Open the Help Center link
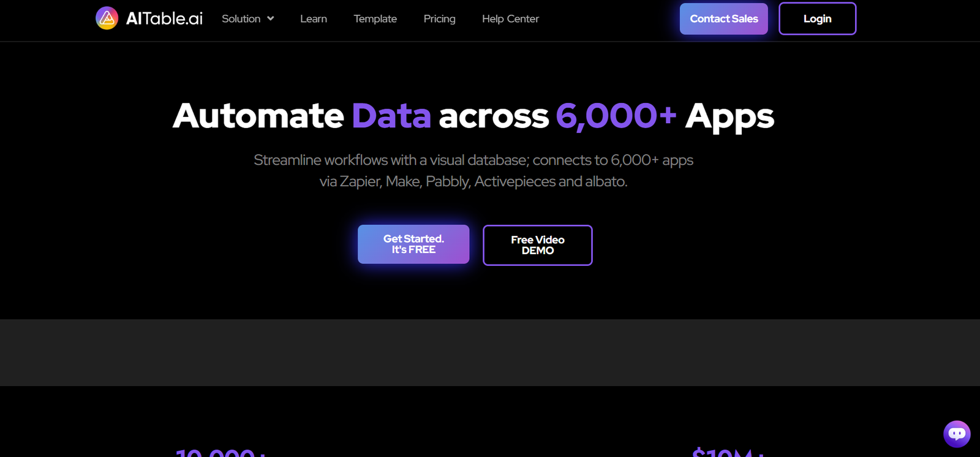This screenshot has height=457, width=980. pyautogui.click(x=510, y=19)
